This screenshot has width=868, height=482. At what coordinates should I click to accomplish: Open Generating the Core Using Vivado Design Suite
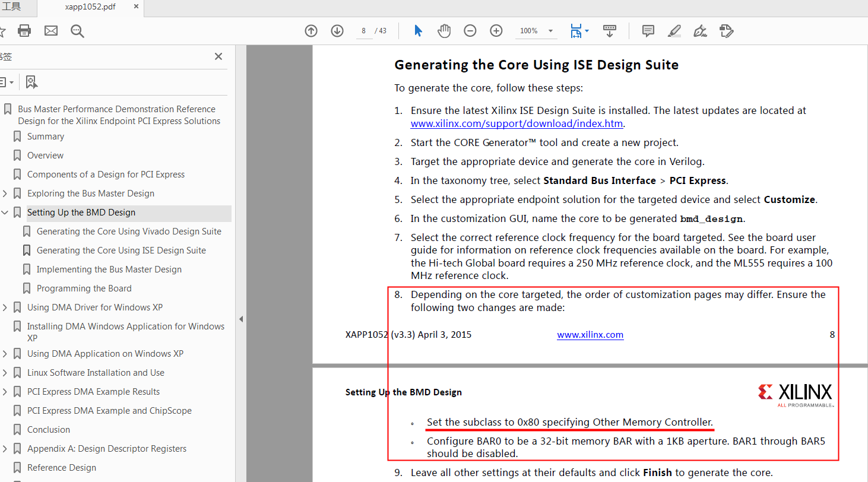(129, 232)
